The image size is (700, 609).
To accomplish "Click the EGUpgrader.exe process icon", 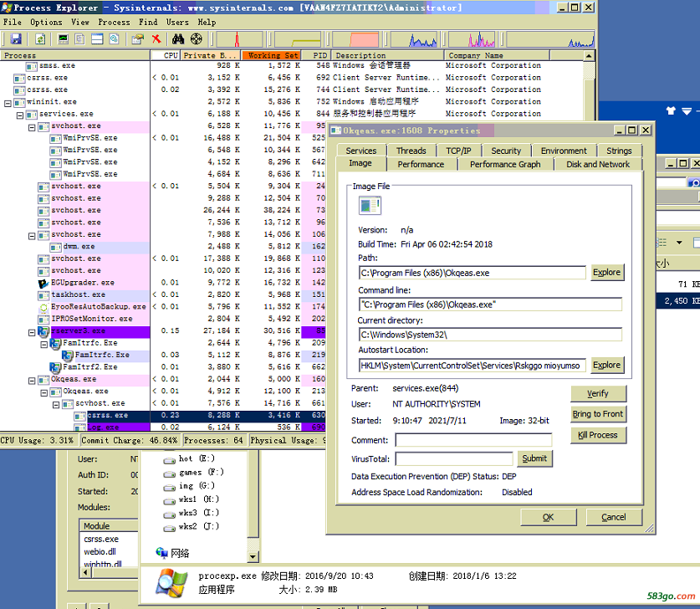I will [x=43, y=283].
